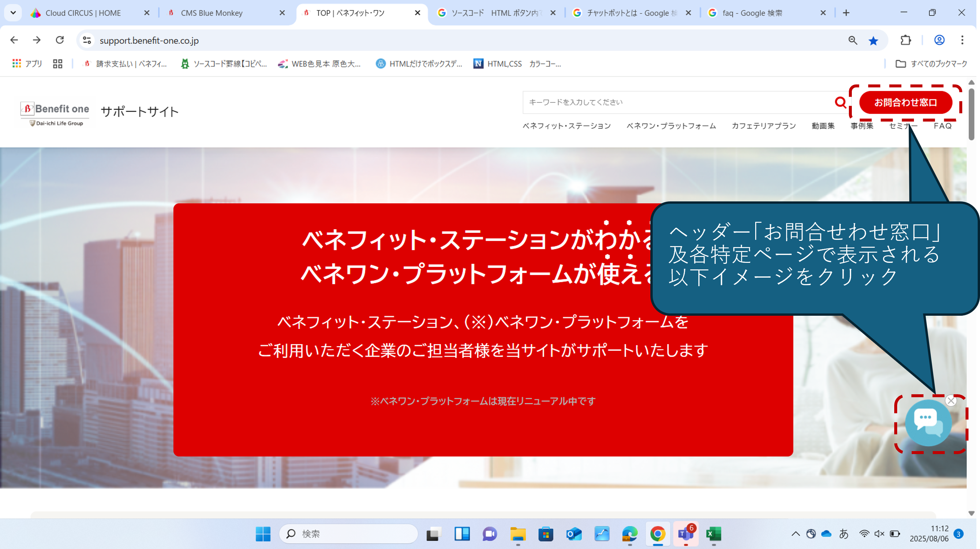This screenshot has width=980, height=549.
Task: Open 動画集 nav item
Action: click(x=823, y=126)
